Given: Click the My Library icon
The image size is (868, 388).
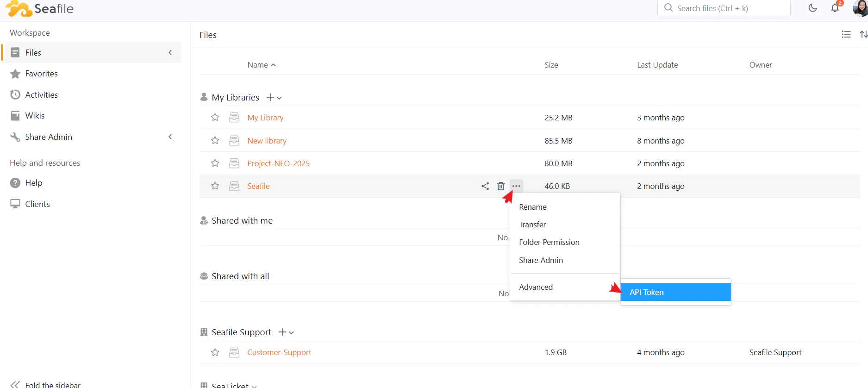Looking at the screenshot, I should click(x=234, y=117).
